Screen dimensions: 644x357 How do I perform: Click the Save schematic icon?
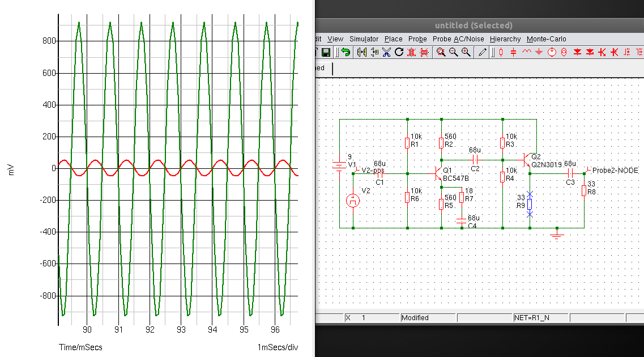point(326,52)
